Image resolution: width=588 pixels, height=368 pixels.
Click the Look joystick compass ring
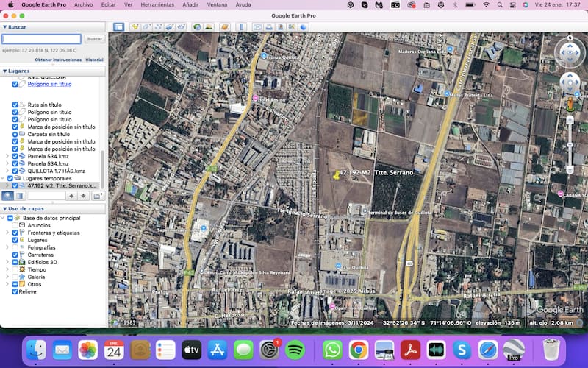570,52
